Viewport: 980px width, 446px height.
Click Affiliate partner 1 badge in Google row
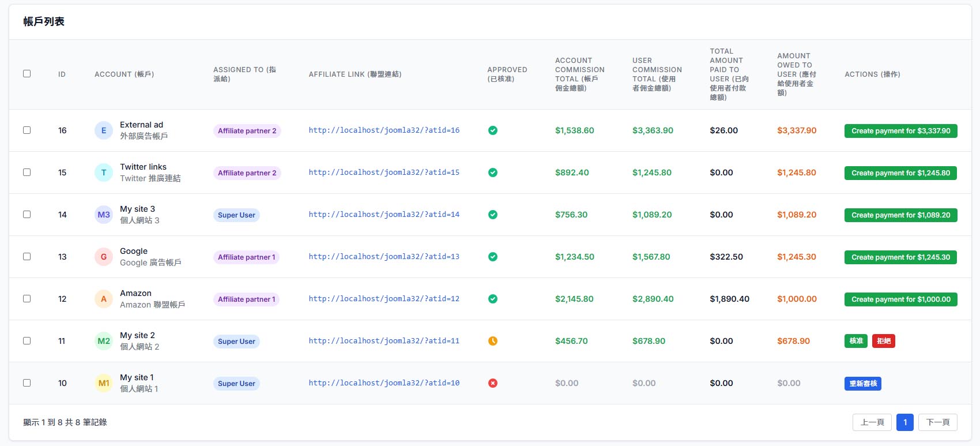[x=247, y=257]
